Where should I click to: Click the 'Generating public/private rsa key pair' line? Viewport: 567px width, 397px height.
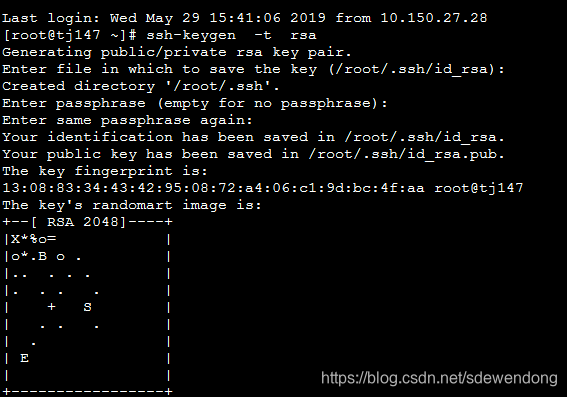pyautogui.click(x=177, y=52)
